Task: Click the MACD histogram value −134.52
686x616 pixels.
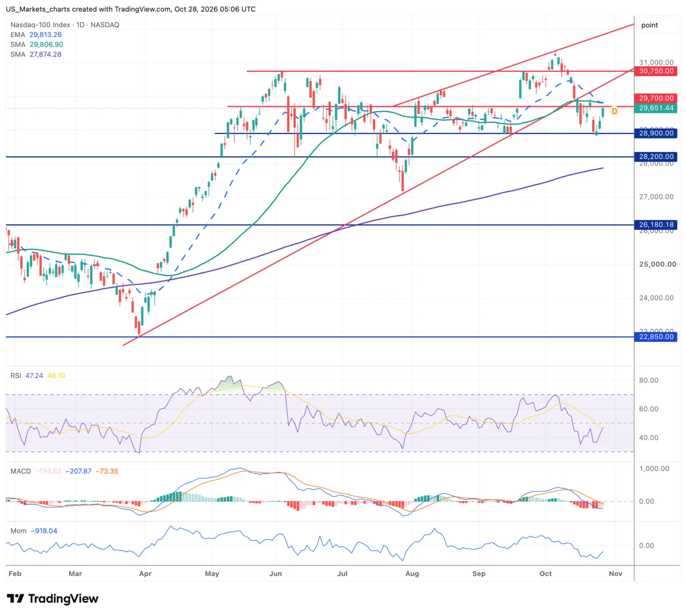Action: click(48, 471)
